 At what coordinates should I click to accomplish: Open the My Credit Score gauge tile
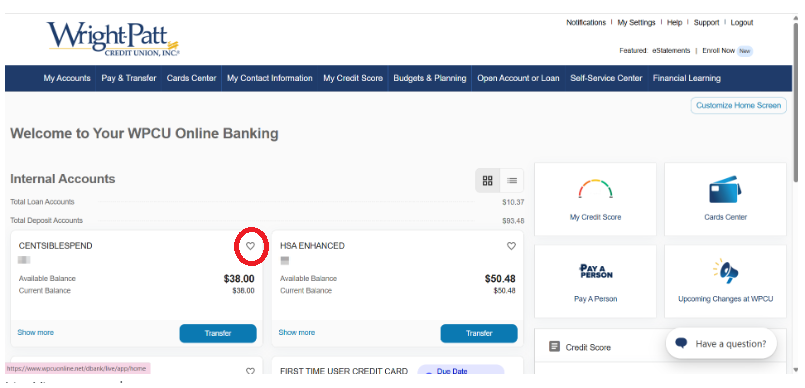(x=596, y=199)
